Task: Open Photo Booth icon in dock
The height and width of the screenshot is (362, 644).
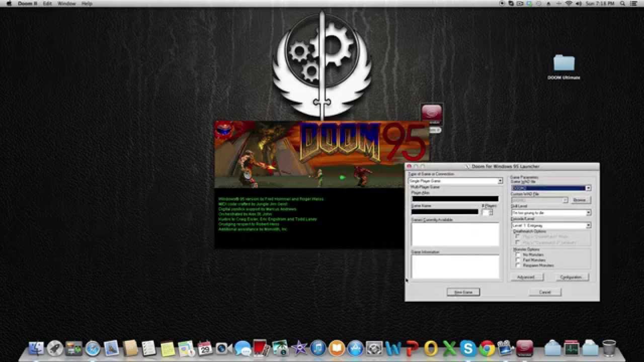Action: 261,348
